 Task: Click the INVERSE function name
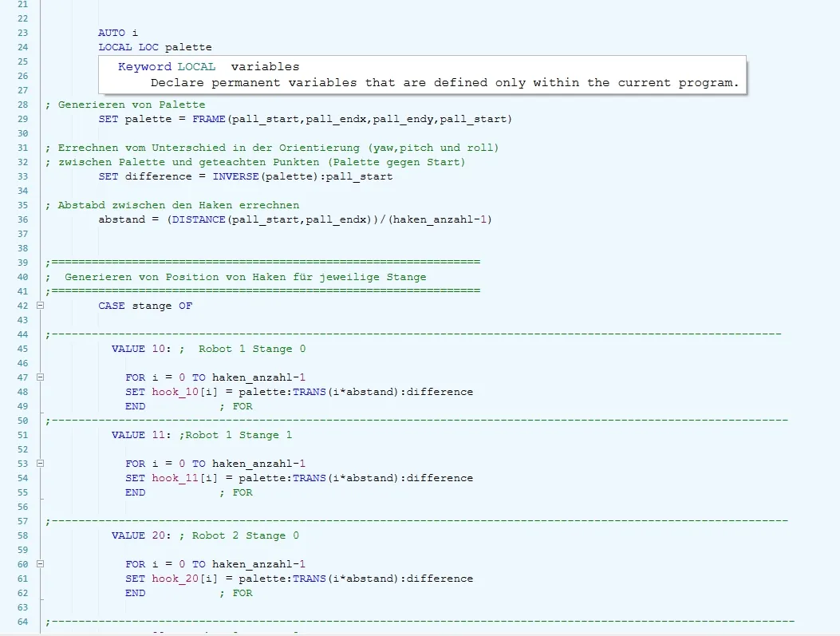235,176
